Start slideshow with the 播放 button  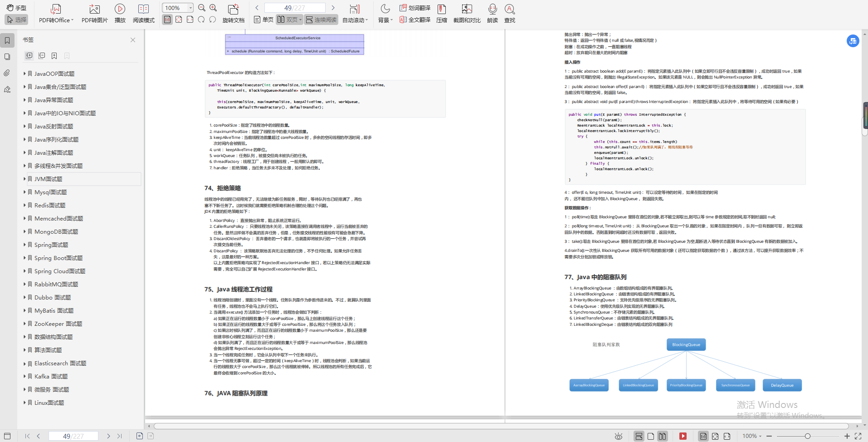tap(120, 14)
